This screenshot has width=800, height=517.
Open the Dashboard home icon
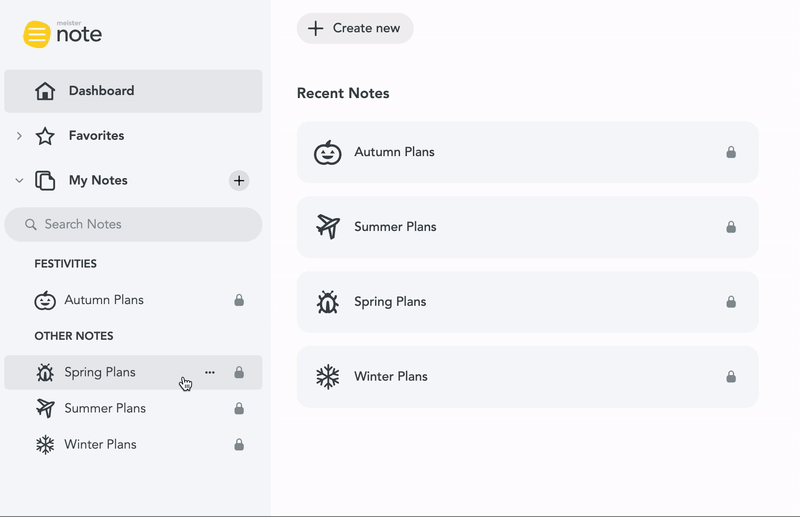point(45,91)
